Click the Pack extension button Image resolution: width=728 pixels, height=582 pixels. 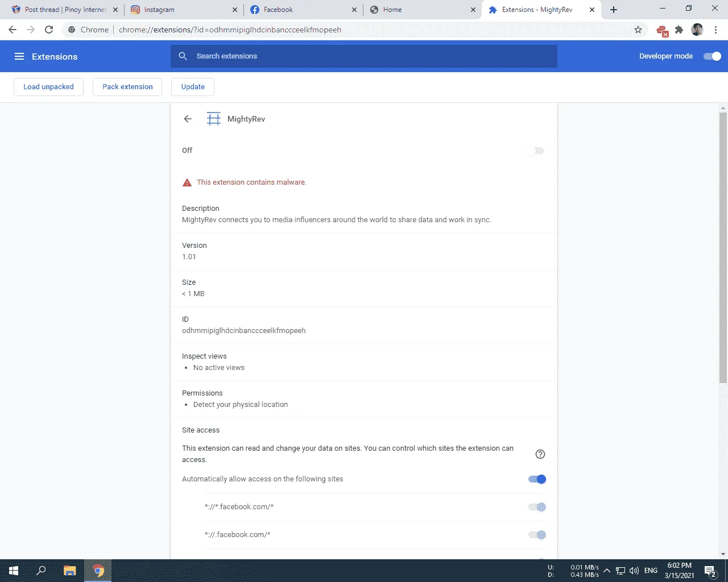point(127,87)
